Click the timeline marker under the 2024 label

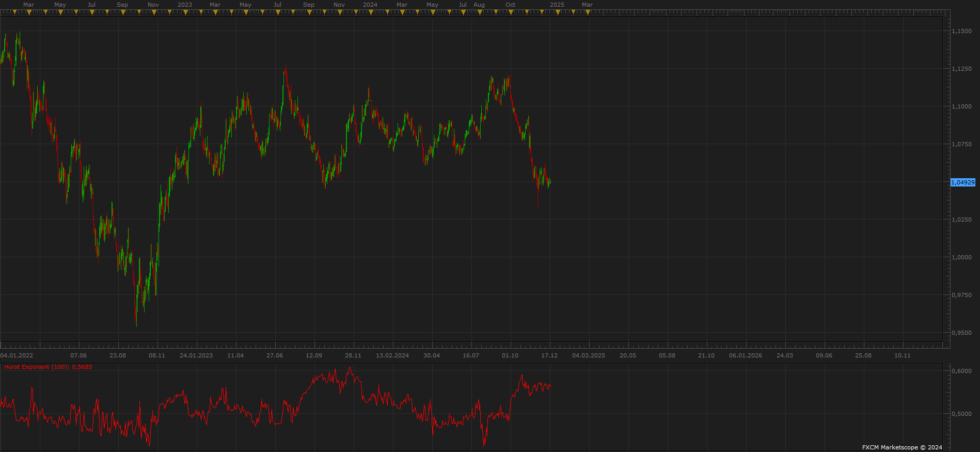[x=371, y=12]
